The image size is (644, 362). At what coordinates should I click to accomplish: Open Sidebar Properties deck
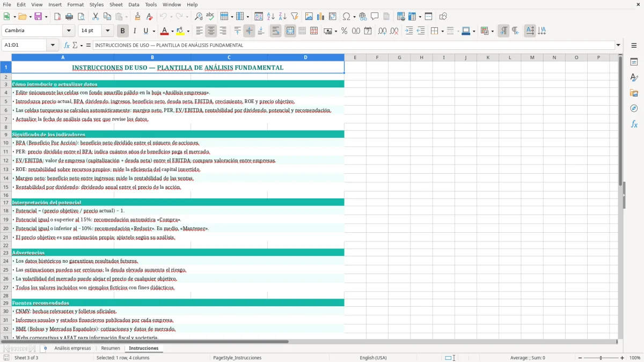[634, 62]
